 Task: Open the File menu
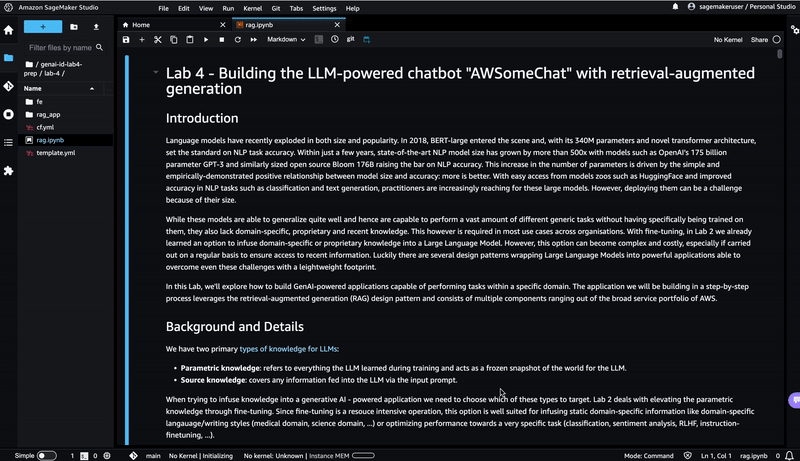[x=163, y=8]
